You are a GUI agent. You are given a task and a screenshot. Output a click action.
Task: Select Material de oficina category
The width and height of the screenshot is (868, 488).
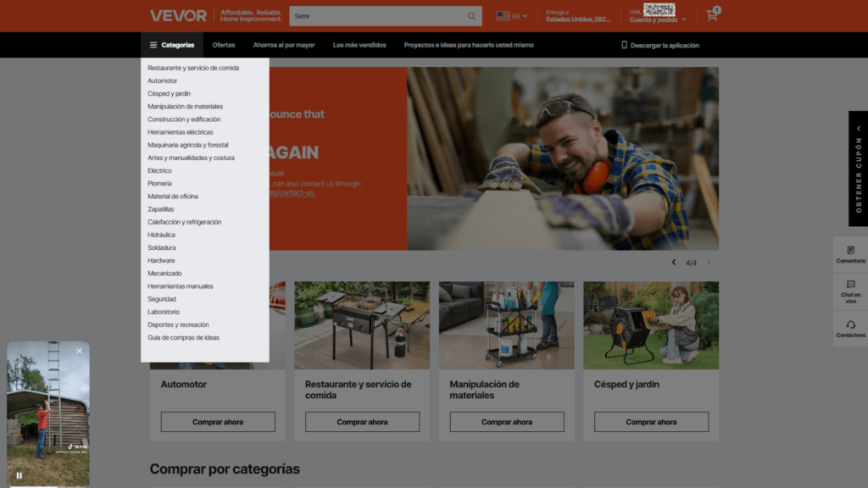pos(173,197)
